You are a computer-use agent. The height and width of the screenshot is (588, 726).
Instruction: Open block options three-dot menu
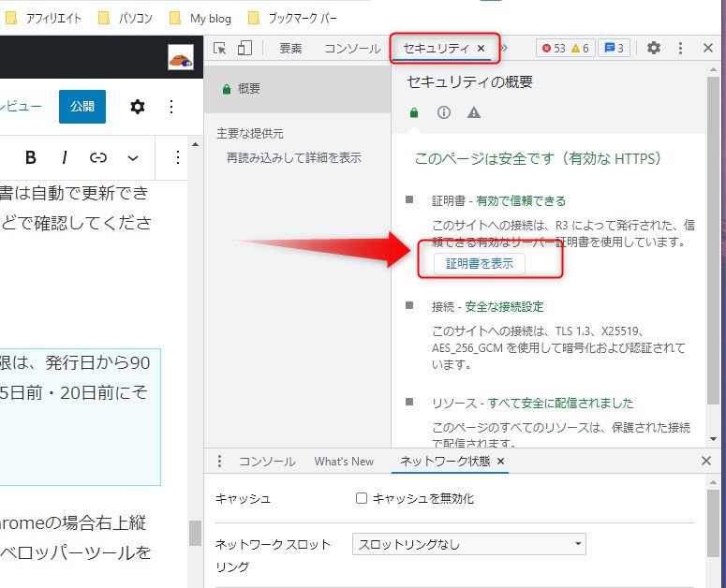(x=178, y=157)
